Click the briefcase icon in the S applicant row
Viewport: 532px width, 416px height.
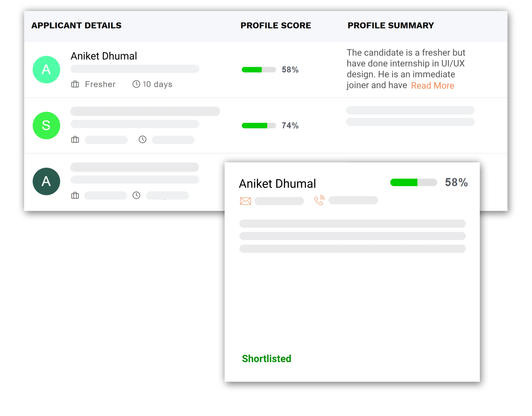click(75, 140)
